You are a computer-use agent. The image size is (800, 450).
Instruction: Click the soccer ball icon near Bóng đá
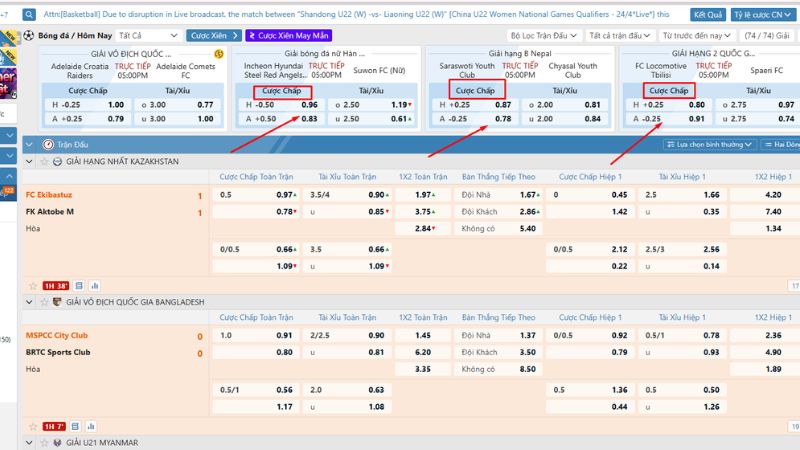tap(30, 35)
